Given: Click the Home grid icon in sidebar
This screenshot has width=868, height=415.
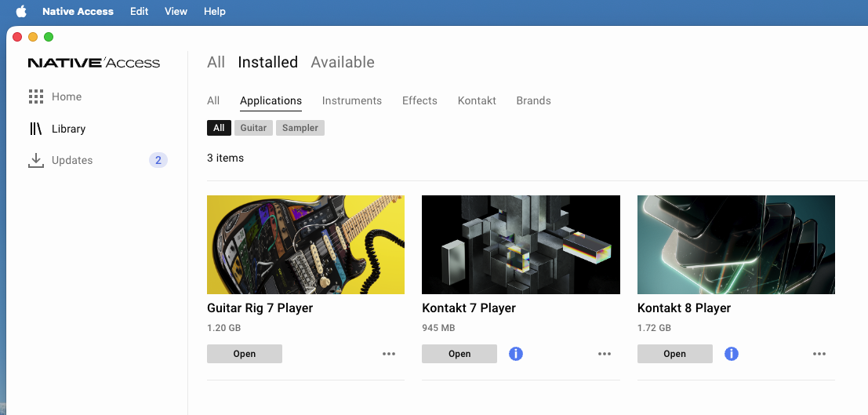Looking at the screenshot, I should click(x=35, y=96).
